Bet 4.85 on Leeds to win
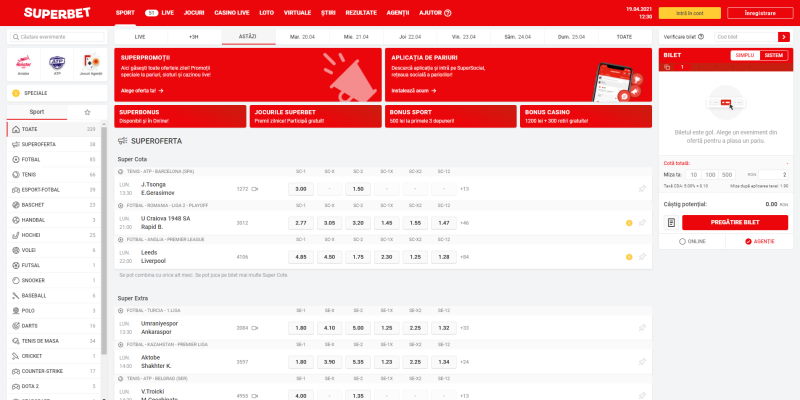Image resolution: width=800 pixels, height=400 pixels. (301, 257)
